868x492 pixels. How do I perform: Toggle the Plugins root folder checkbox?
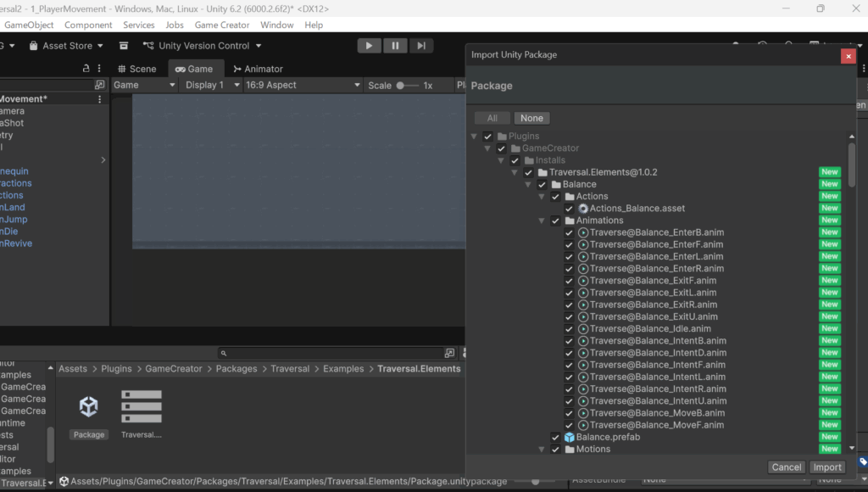point(487,136)
